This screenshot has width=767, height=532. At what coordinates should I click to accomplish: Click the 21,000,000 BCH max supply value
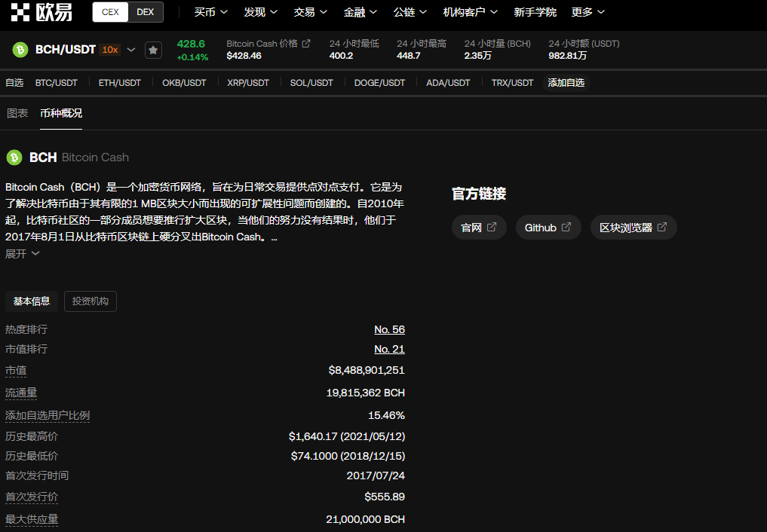pyautogui.click(x=366, y=519)
